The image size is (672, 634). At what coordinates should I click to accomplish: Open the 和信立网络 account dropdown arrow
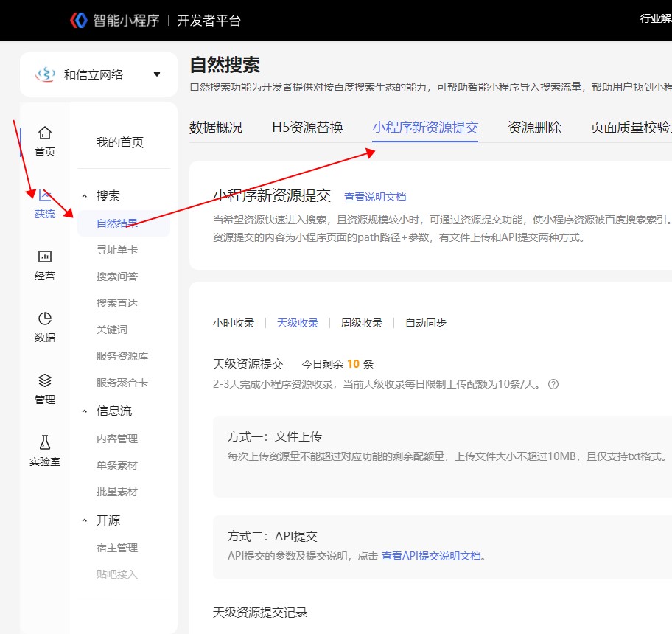(x=157, y=74)
